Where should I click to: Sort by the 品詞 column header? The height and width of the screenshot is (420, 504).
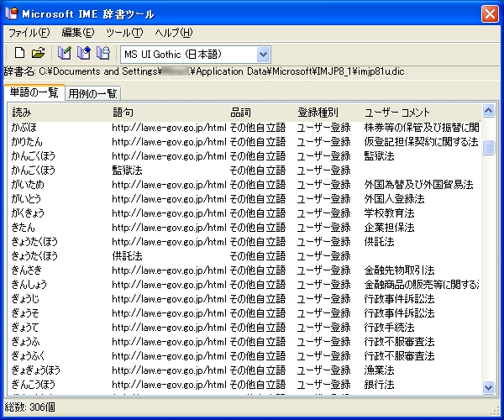(240, 113)
